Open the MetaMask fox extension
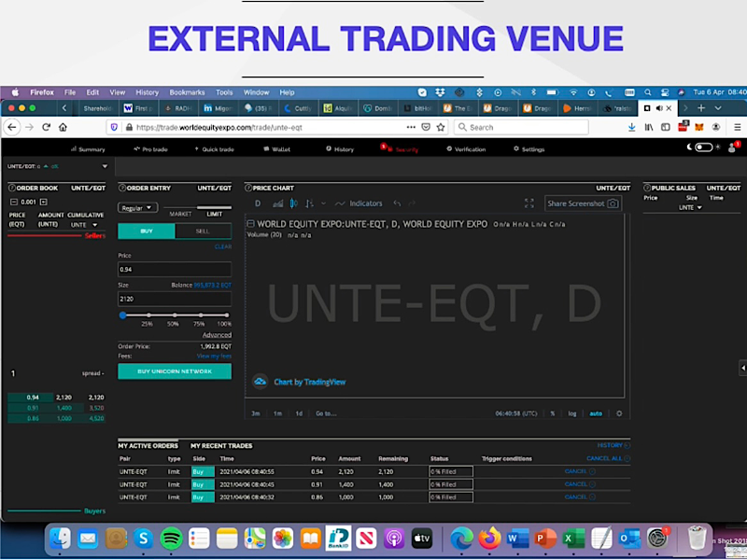This screenshot has width=747, height=560. [699, 127]
